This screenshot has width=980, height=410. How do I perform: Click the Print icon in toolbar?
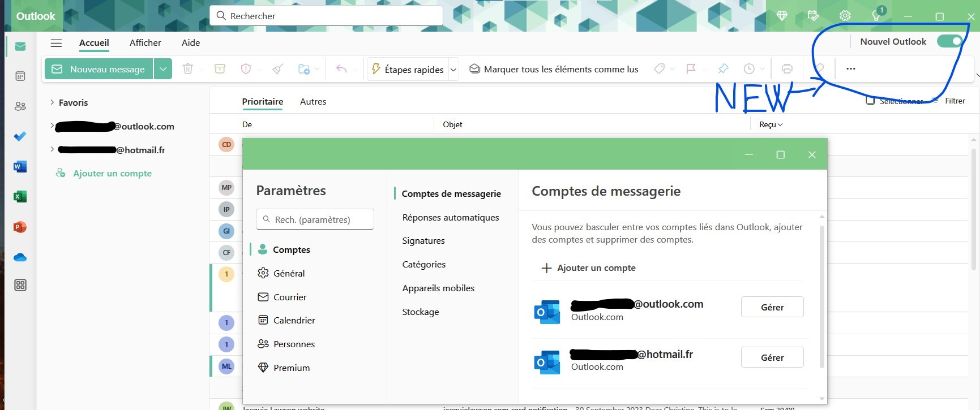787,69
